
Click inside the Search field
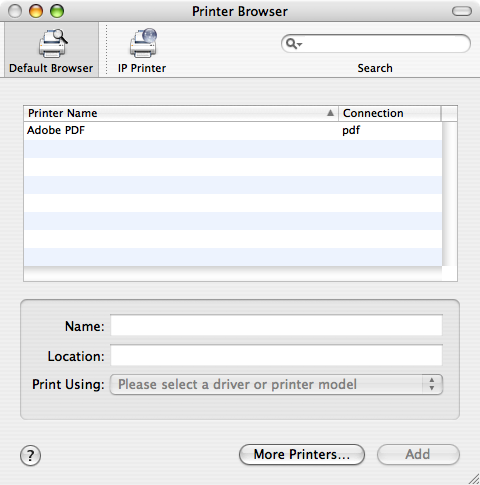click(x=376, y=44)
